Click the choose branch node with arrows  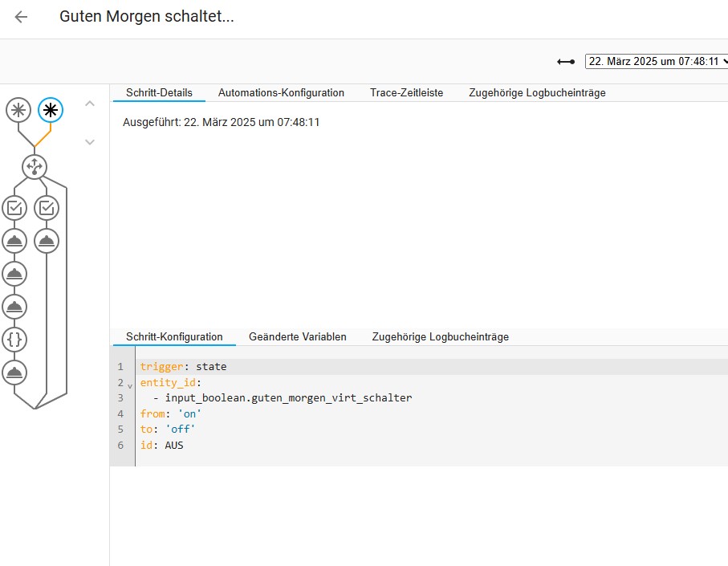[35, 167]
